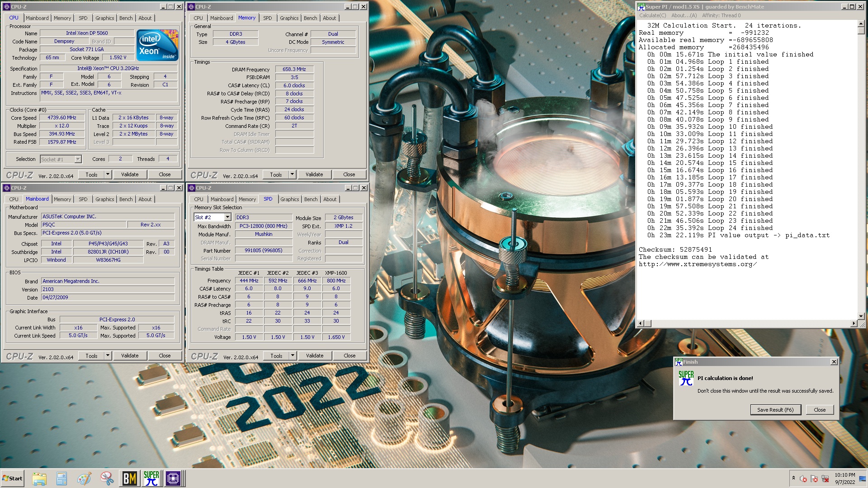Click the Finish dialog title icon
868x488 pixels.
[x=679, y=362]
